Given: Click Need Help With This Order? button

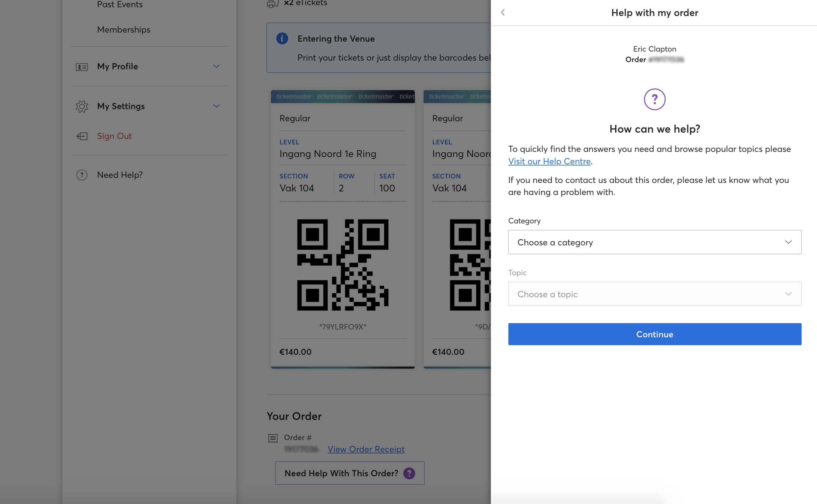Looking at the screenshot, I should pyautogui.click(x=350, y=473).
